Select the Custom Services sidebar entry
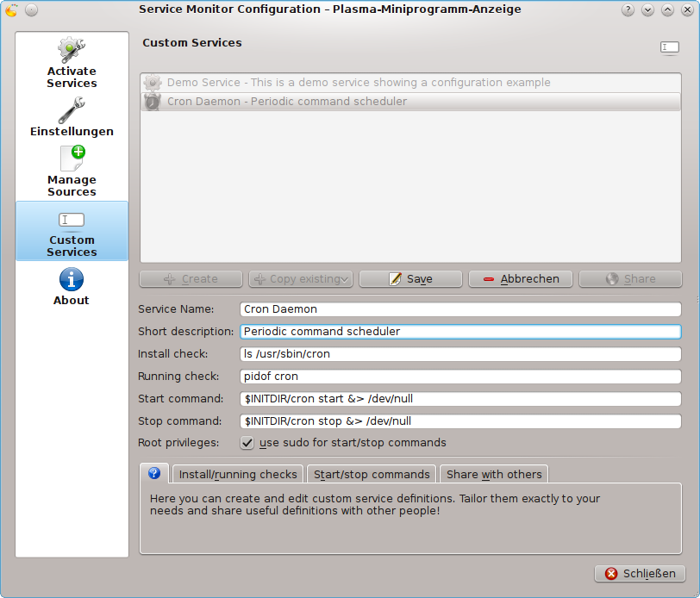Image resolution: width=700 pixels, height=598 pixels. point(72,231)
